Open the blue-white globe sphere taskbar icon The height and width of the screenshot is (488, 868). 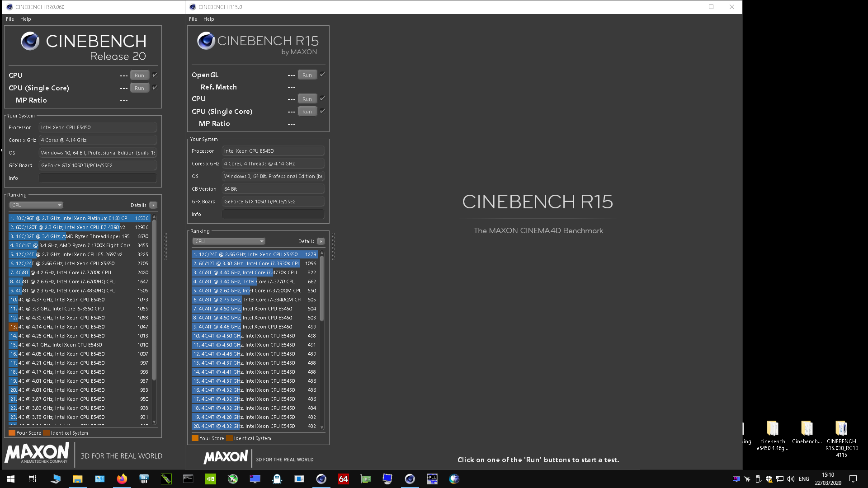(454, 479)
